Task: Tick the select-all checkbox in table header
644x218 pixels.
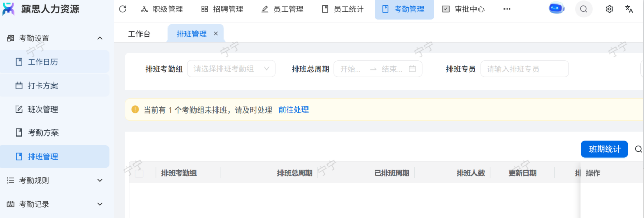Action: [139, 173]
